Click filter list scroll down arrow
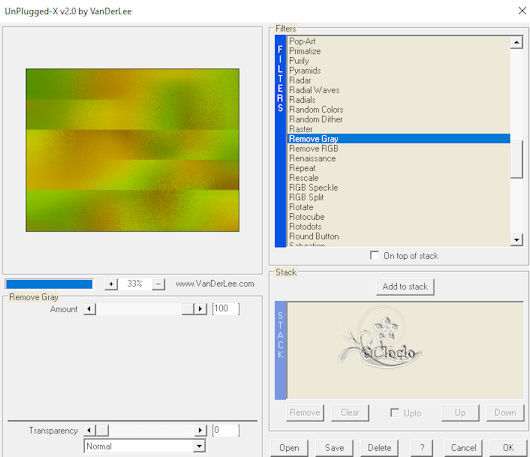 coord(516,240)
